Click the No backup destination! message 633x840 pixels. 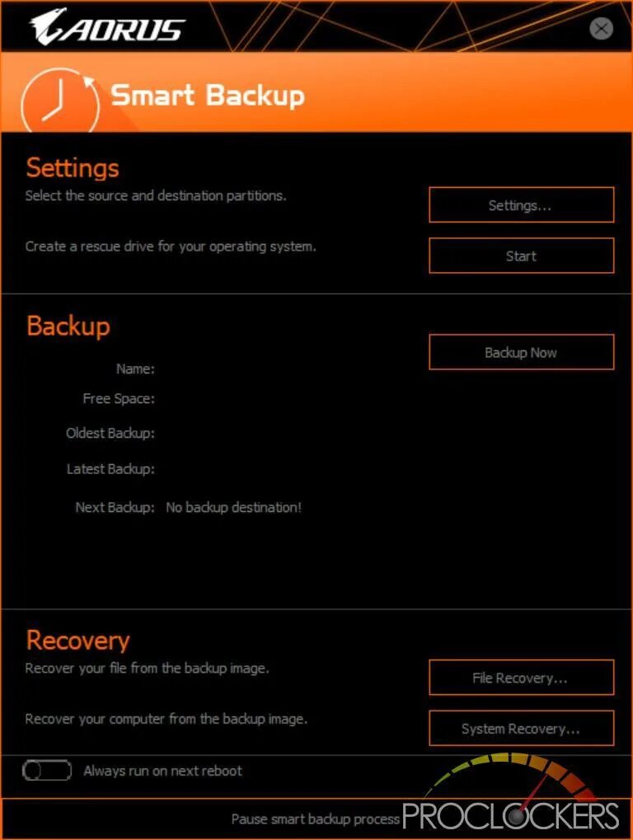pos(233,507)
